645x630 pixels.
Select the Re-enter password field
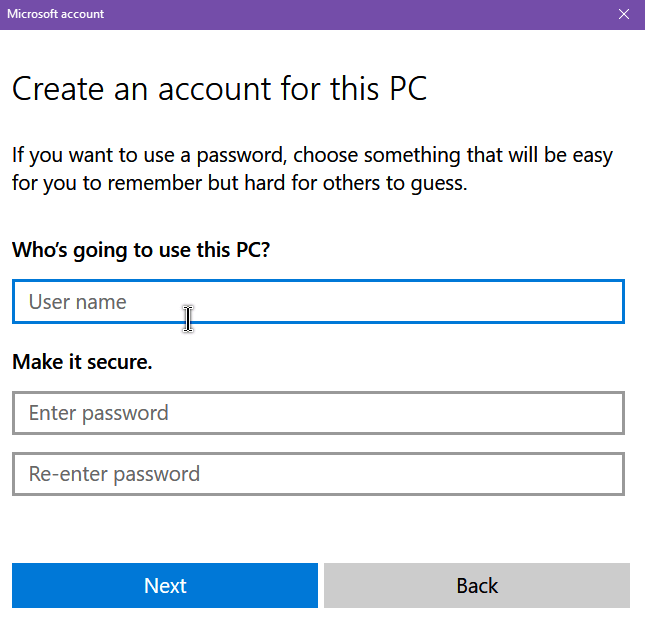coord(318,474)
